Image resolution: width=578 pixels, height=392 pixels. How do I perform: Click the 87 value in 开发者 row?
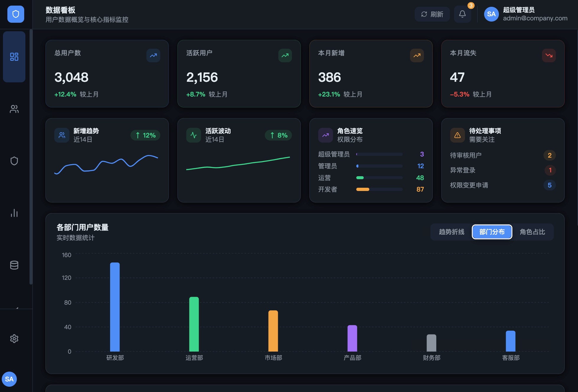click(x=420, y=190)
